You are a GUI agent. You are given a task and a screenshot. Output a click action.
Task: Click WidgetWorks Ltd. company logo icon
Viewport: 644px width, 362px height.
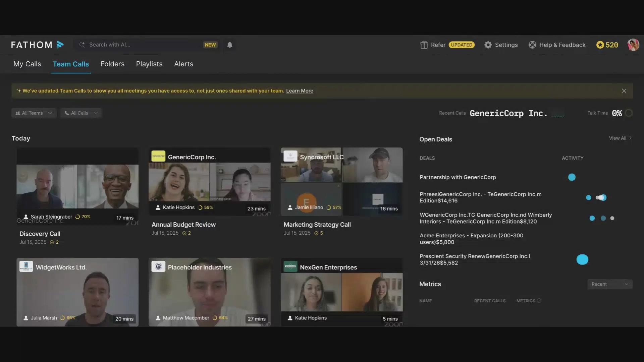pos(26,266)
